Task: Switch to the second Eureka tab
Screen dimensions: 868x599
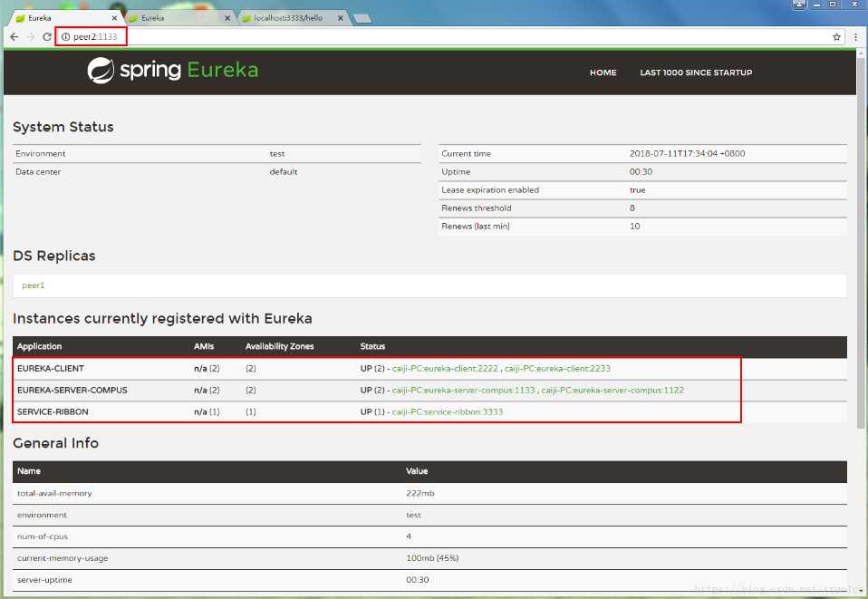Action: coord(178,18)
